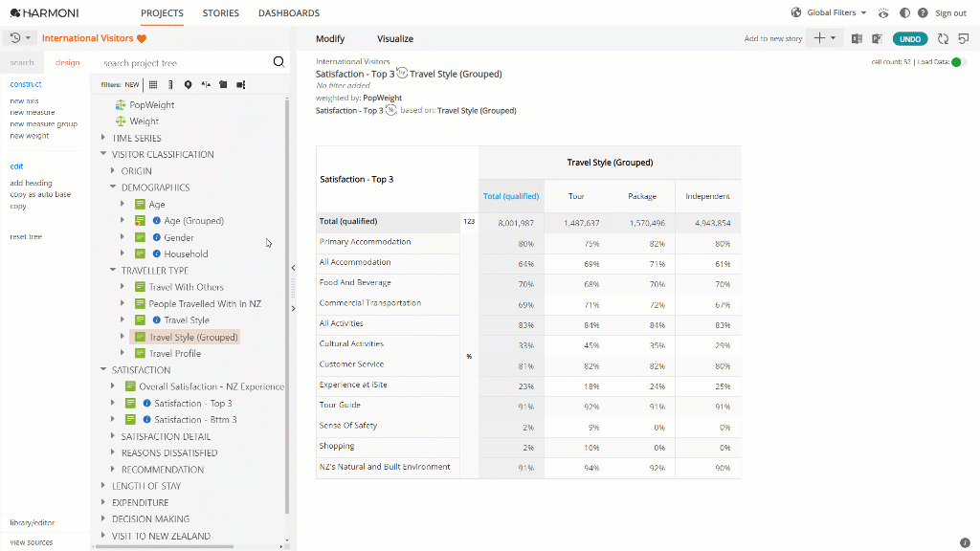The height and width of the screenshot is (551, 980).
Task: Click the favorite heart beside International Visitors
Action: pos(142,38)
